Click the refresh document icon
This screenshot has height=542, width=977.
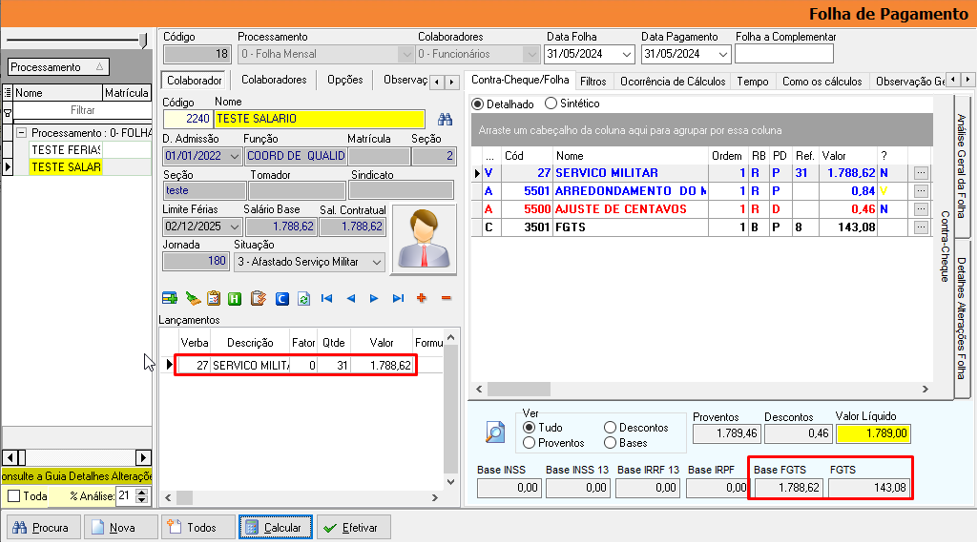(x=303, y=298)
